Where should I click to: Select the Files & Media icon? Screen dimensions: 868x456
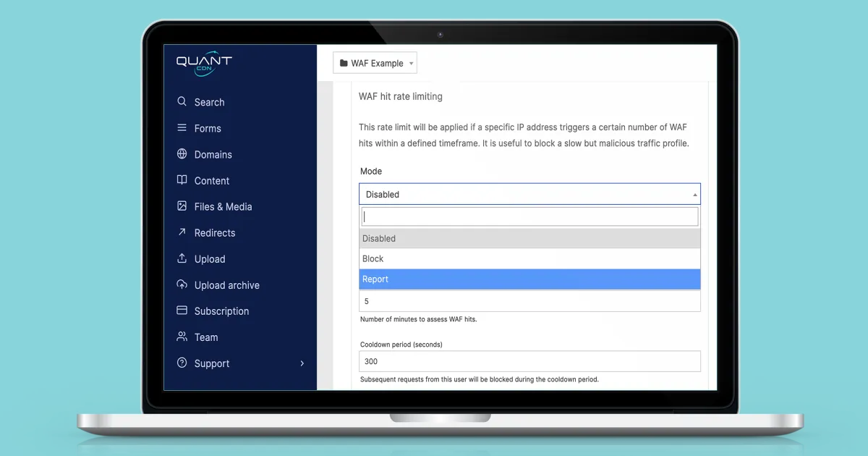point(182,206)
